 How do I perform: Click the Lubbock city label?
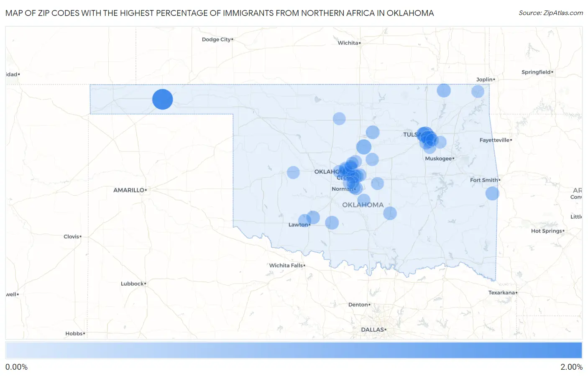pyautogui.click(x=132, y=284)
